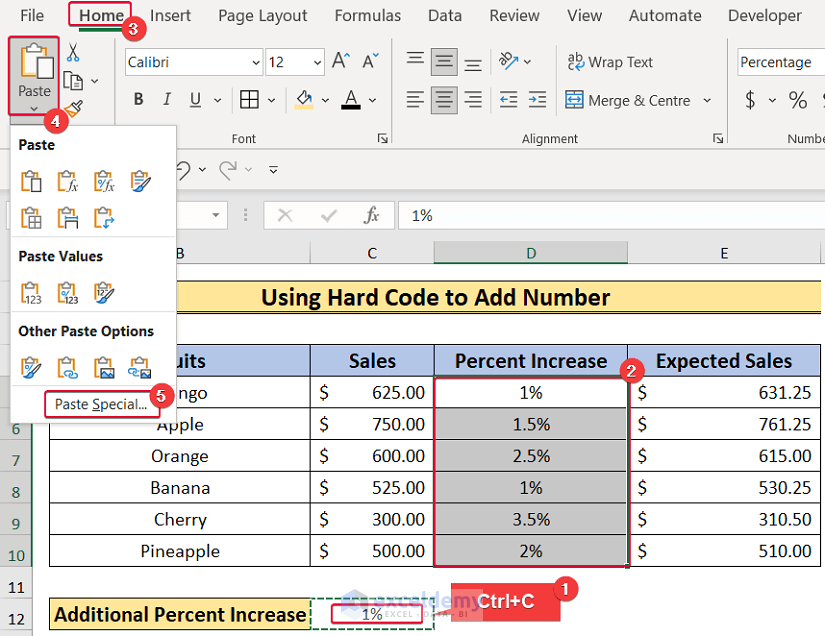The height and width of the screenshot is (636, 825).
Task: Confirm formula entry with checkmark icon
Action: pos(329,215)
